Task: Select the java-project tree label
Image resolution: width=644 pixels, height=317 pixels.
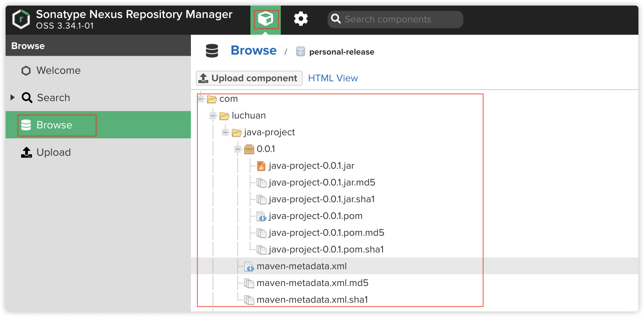Action: point(269,132)
